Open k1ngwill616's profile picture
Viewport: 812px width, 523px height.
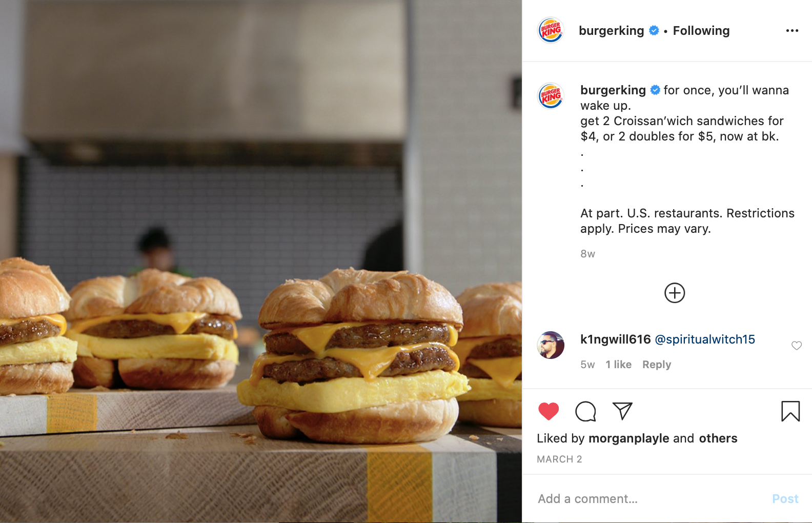[551, 345]
